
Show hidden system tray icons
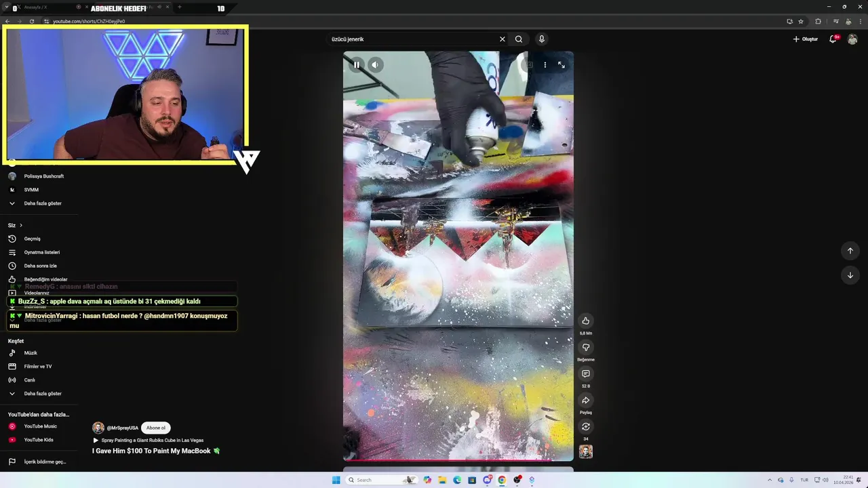coord(769,480)
